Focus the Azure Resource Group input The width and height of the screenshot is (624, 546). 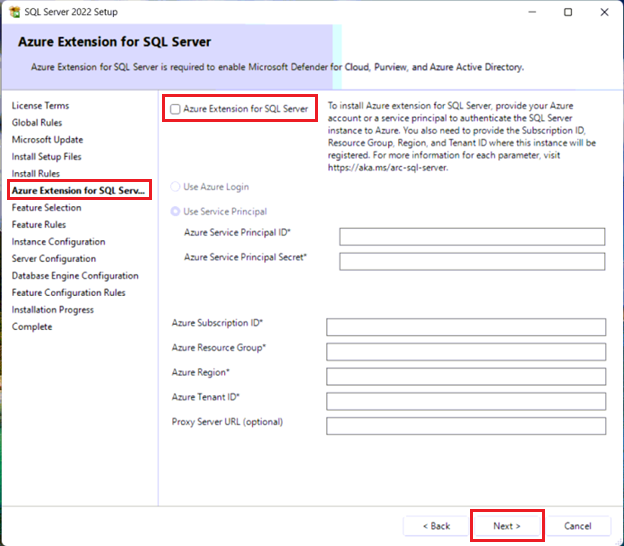pyautogui.click(x=466, y=352)
